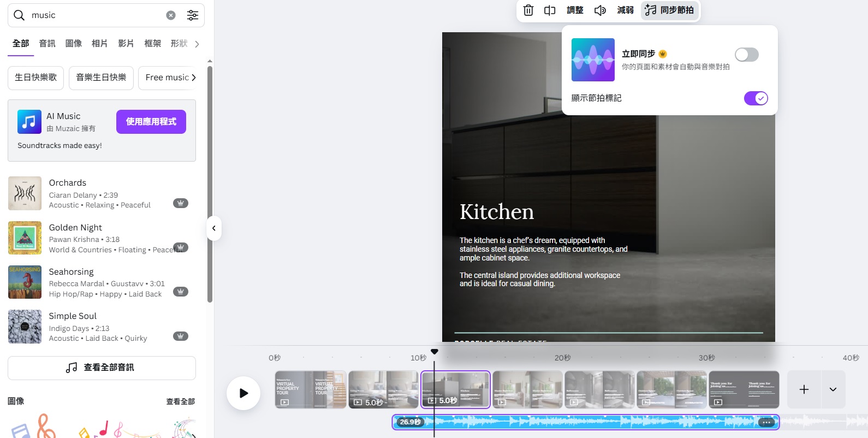Screen dimensions: 868x438
Task: Open the Orchards track thumbnail
Action: coord(25,193)
